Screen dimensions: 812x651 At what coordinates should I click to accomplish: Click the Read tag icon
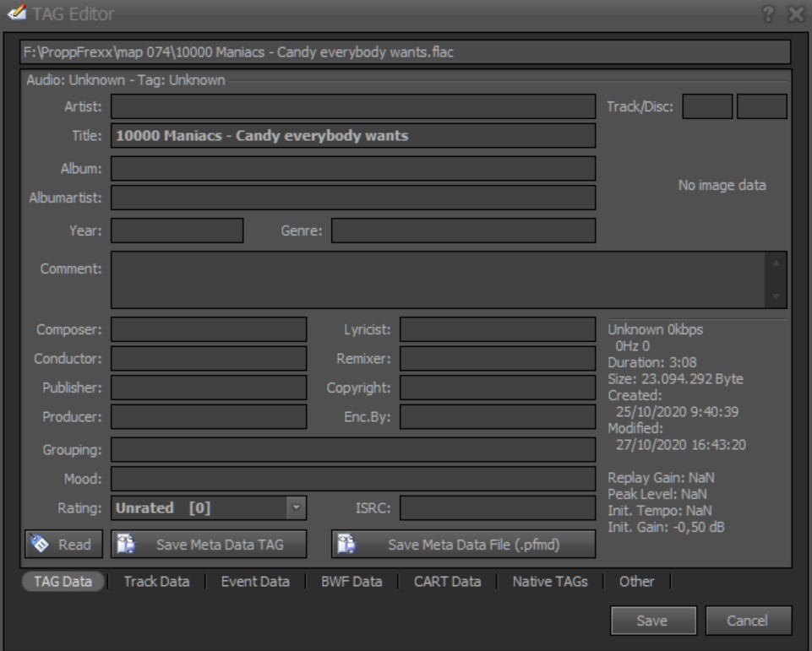40,544
